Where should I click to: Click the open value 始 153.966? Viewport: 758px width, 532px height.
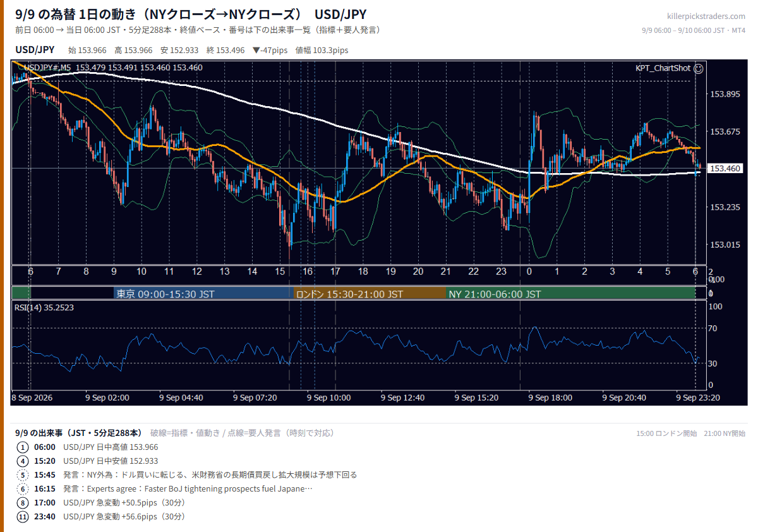tap(87, 50)
